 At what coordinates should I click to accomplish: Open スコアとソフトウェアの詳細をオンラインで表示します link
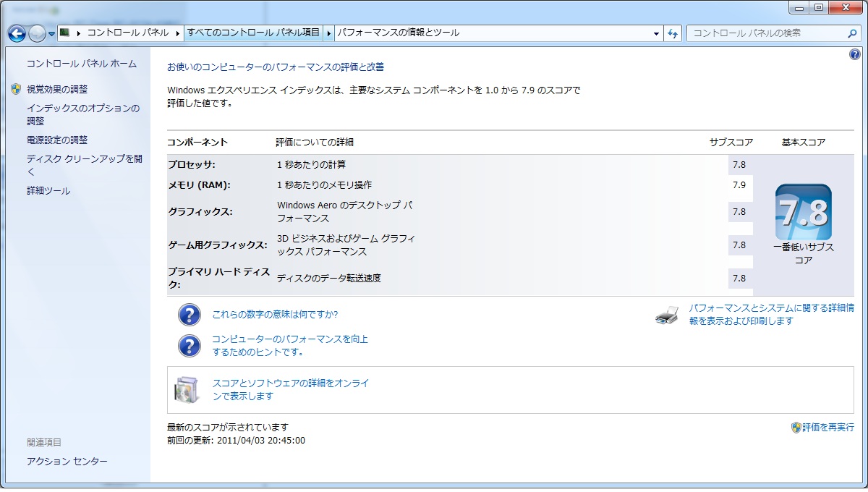click(x=291, y=390)
